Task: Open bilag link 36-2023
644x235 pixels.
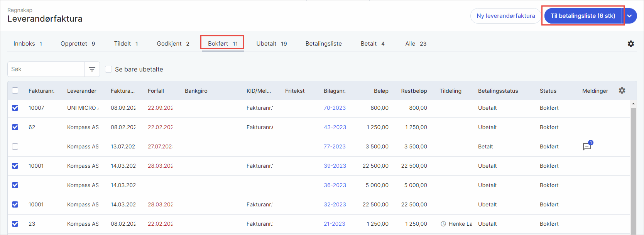Action: point(335,185)
